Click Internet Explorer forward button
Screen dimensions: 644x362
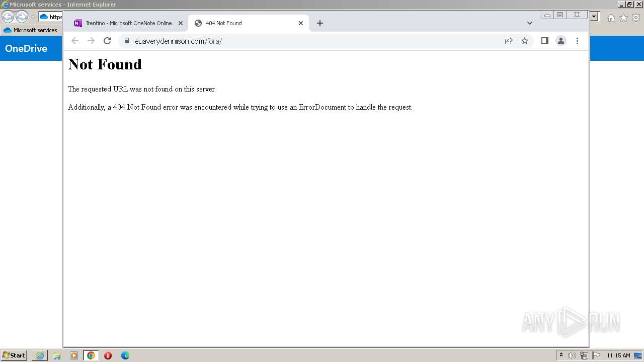tap(22, 17)
